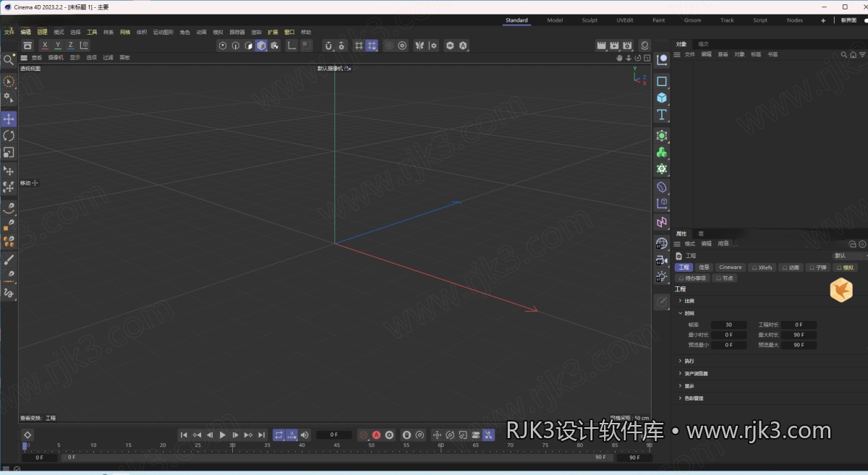Open the material sphere icon in top toolbar
The image size is (868, 475).
[644, 46]
